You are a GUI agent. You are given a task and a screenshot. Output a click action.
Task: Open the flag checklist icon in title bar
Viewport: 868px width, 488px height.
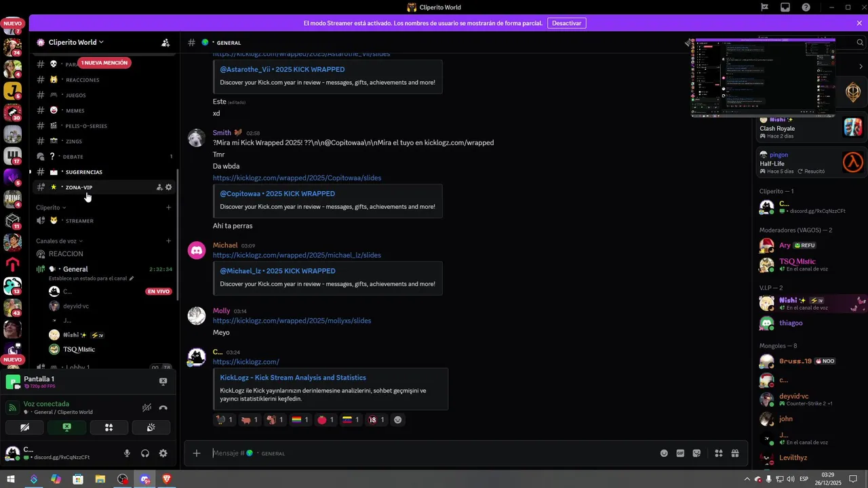tap(764, 7)
